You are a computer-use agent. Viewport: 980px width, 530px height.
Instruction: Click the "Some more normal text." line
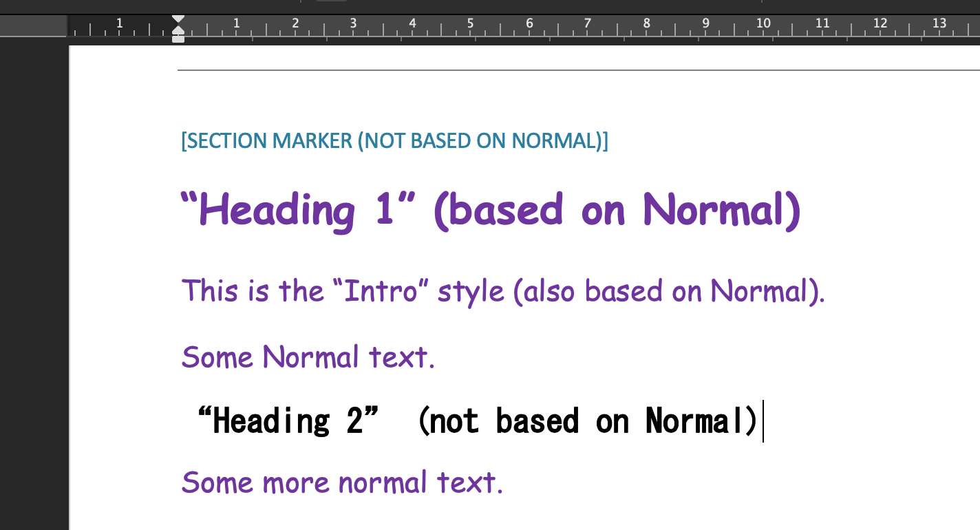[x=342, y=482]
